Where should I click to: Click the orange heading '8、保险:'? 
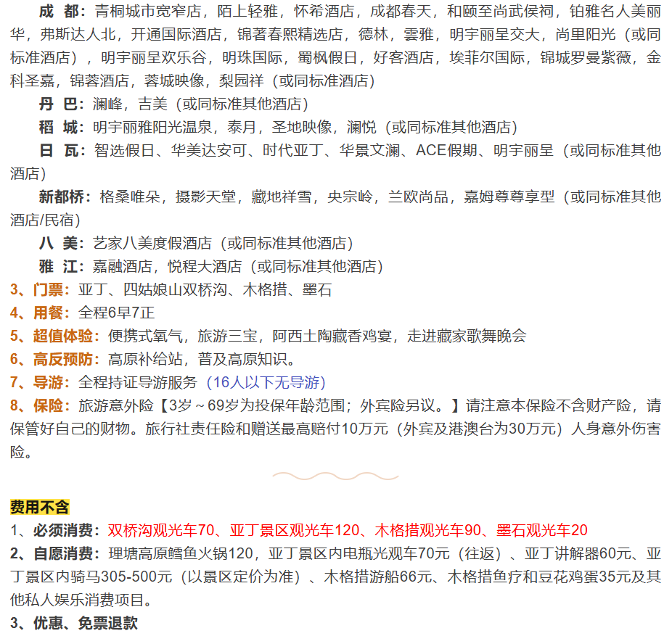tap(40, 405)
